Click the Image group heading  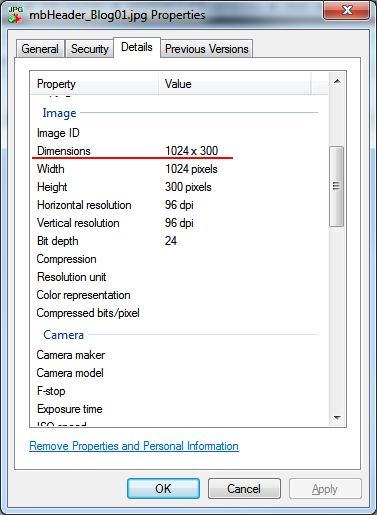[x=59, y=113]
